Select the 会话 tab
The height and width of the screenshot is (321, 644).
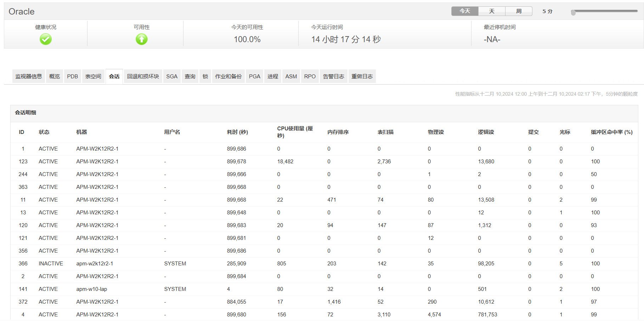pyautogui.click(x=114, y=77)
